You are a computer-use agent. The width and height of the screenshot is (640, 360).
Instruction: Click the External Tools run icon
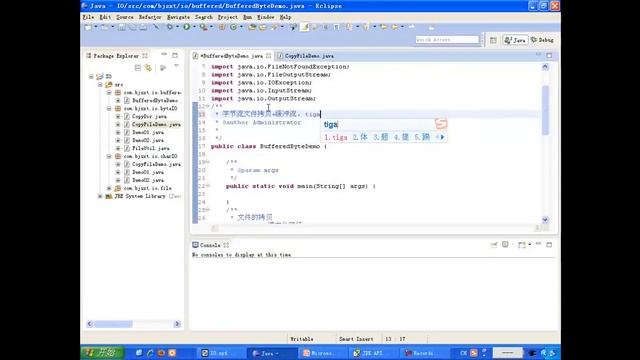(x=203, y=27)
